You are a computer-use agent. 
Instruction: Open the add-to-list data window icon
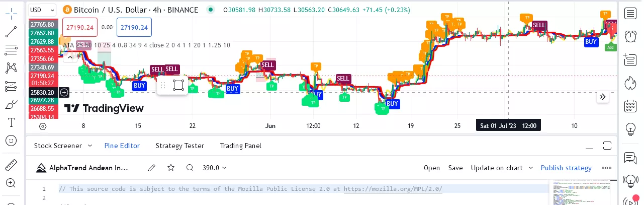(x=630, y=59)
